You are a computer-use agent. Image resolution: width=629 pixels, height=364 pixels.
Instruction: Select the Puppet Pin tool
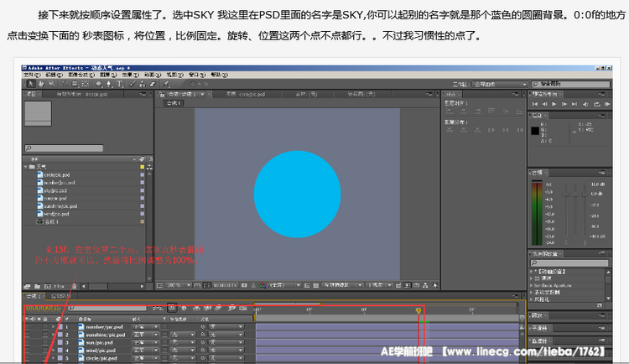pyautogui.click(x=166, y=84)
